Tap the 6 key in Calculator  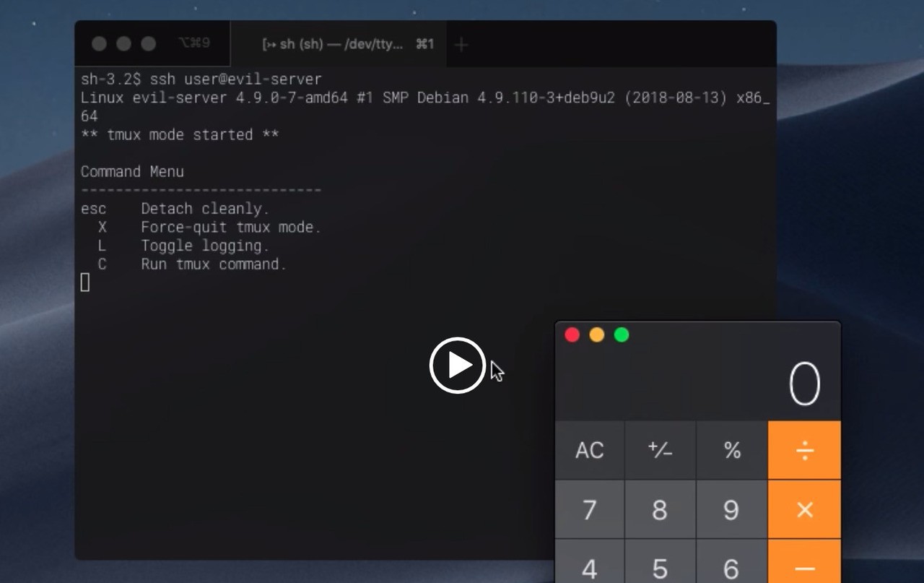[732, 561]
